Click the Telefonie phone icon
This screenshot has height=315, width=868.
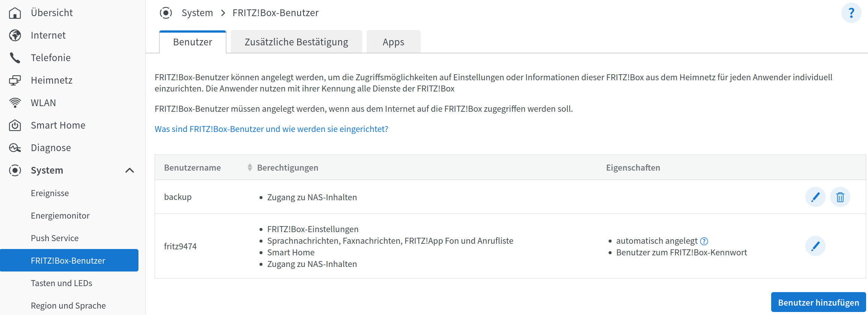(x=15, y=58)
